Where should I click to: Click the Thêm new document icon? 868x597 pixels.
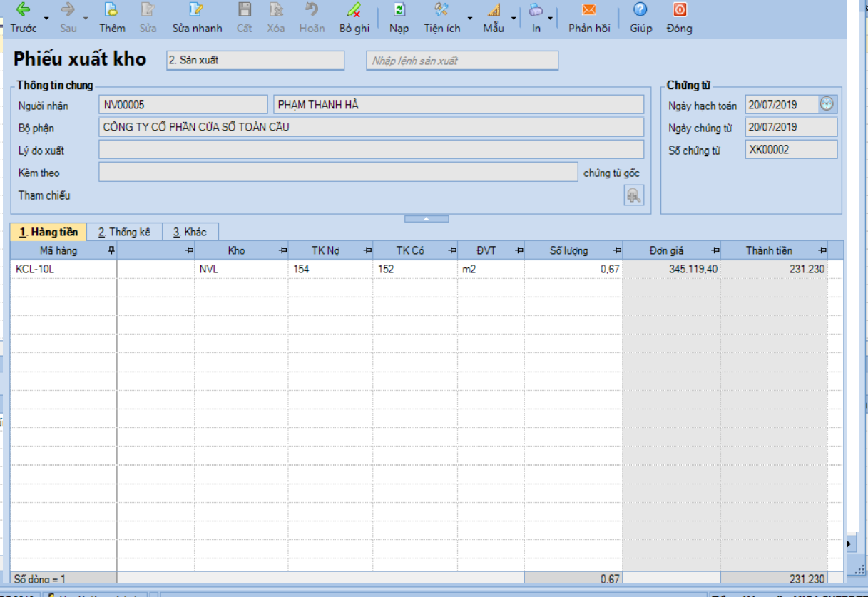111,10
